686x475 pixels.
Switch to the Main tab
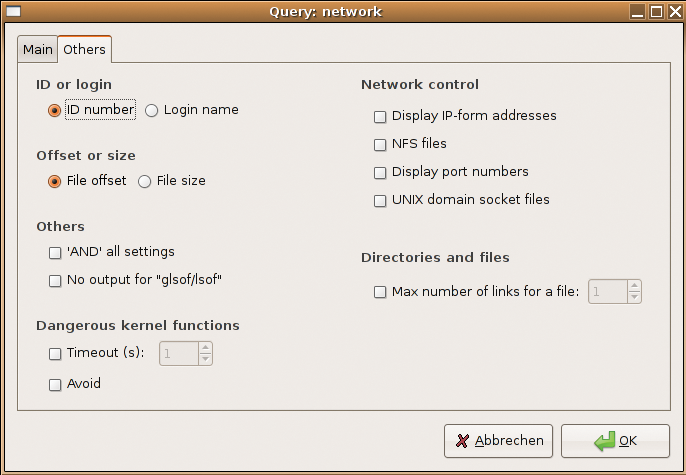(x=38, y=49)
